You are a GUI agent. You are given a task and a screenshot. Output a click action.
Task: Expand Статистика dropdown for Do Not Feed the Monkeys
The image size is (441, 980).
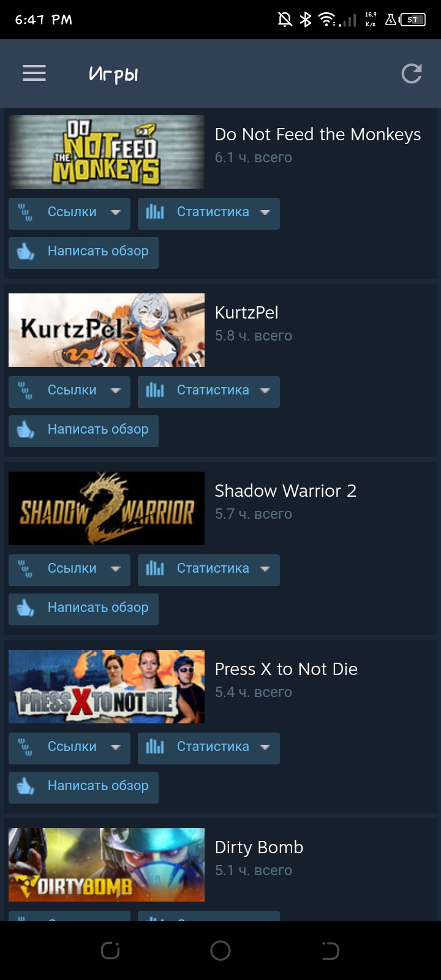click(x=209, y=213)
